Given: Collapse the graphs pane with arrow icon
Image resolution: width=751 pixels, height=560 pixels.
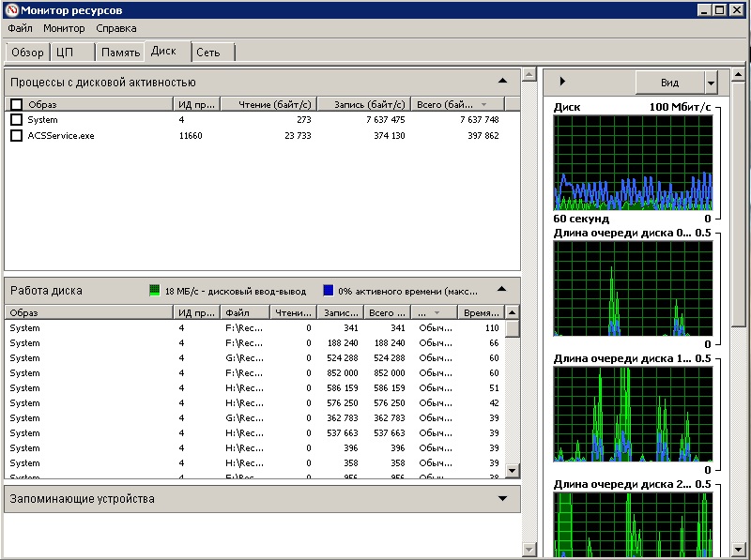Looking at the screenshot, I should click(562, 82).
